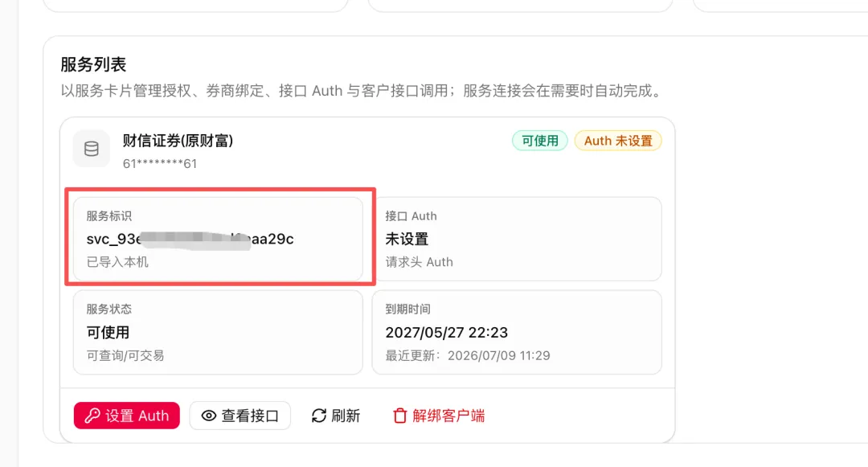
Task: Open 查看接口 to view interfaces
Action: (240, 416)
